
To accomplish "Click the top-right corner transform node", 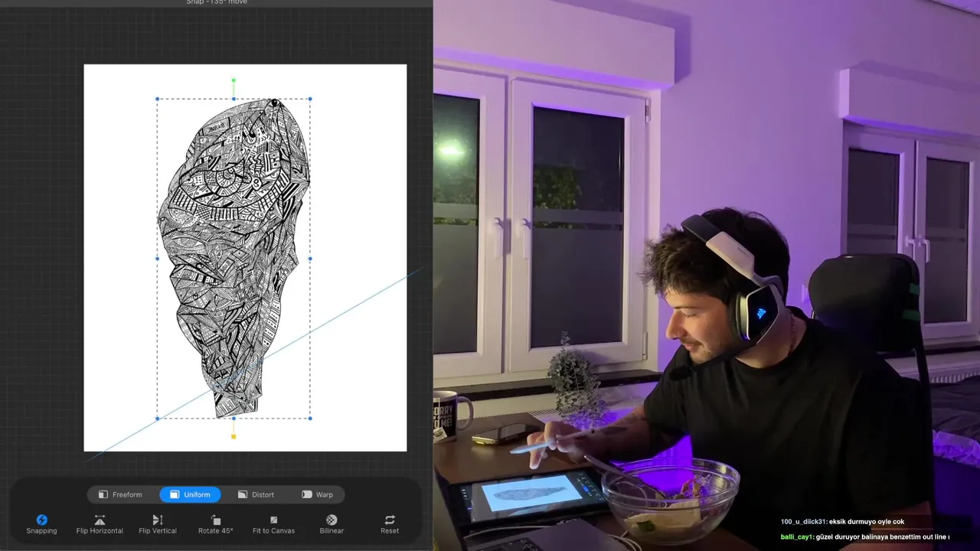I will [x=310, y=99].
